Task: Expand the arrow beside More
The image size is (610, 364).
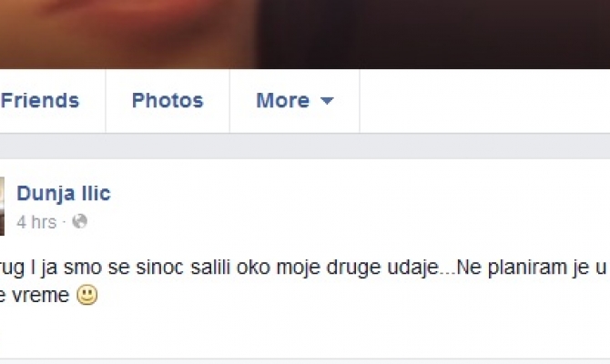Action: 327,101
